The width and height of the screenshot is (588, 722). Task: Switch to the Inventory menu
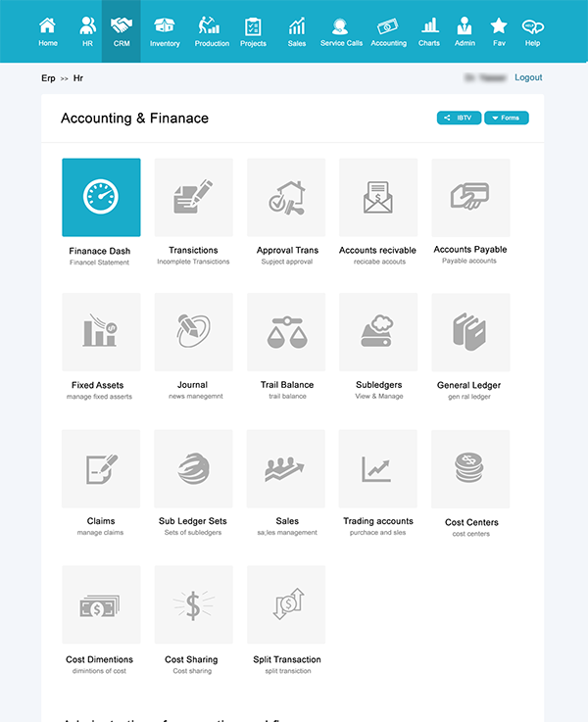point(165,31)
